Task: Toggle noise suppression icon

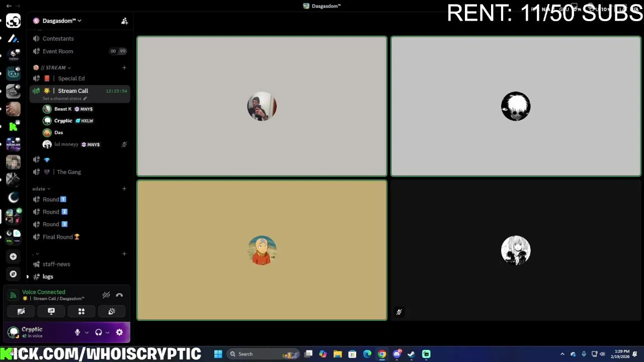Action: [x=106, y=295]
